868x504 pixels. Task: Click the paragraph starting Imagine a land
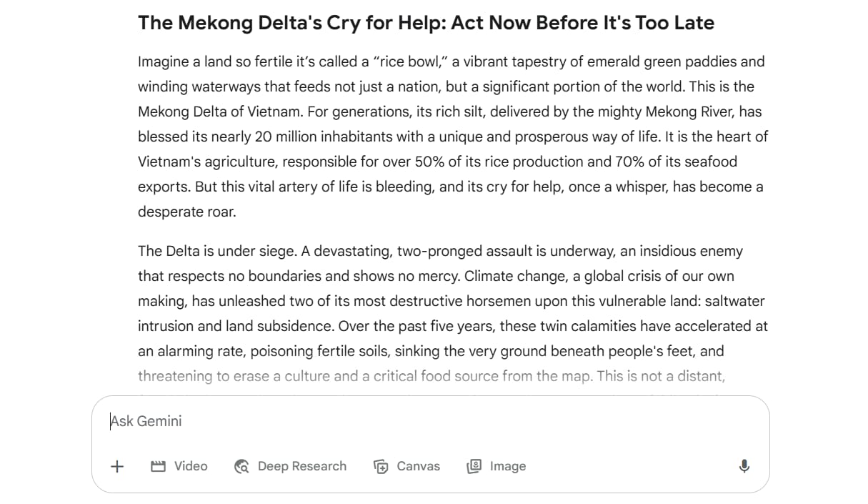tap(453, 137)
